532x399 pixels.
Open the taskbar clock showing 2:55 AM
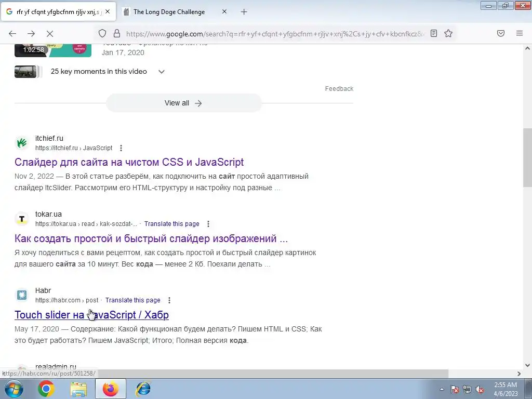pos(506,389)
